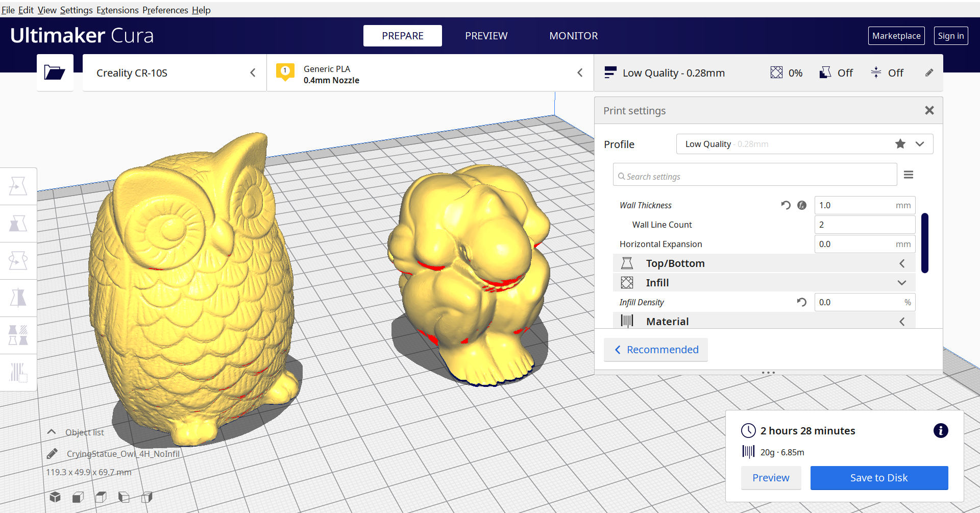Close the Print settings panel

click(x=929, y=110)
